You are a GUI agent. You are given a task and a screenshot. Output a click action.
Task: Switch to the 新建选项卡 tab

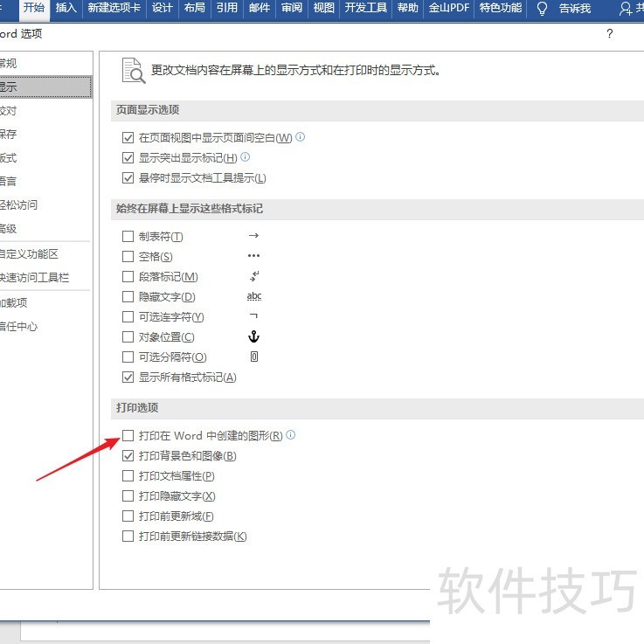[114, 8]
